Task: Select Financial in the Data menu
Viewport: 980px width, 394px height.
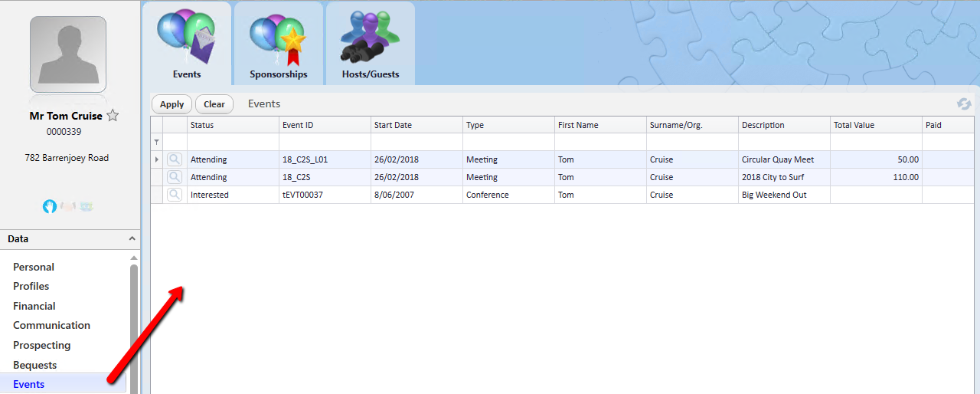Action: coord(34,306)
